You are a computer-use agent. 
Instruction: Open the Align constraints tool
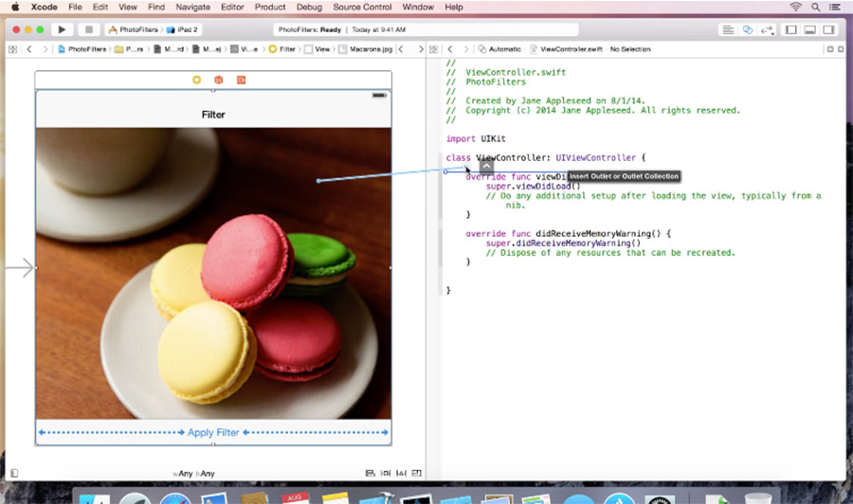tap(386, 473)
